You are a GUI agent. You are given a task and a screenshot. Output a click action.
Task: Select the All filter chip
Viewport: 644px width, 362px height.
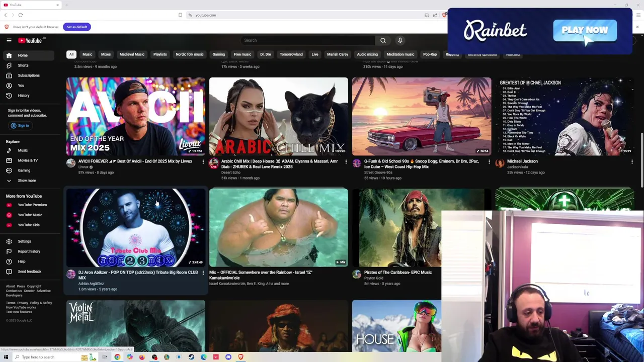(71, 54)
